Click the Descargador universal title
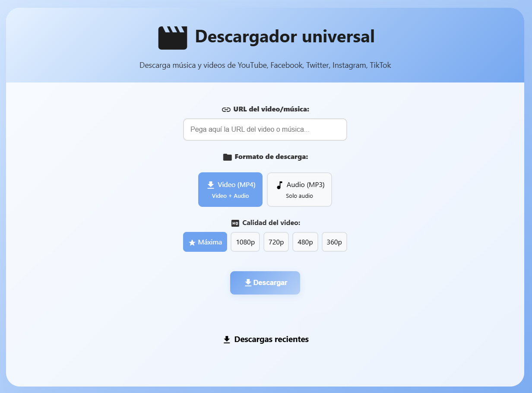The width and height of the screenshot is (532, 393). (285, 37)
